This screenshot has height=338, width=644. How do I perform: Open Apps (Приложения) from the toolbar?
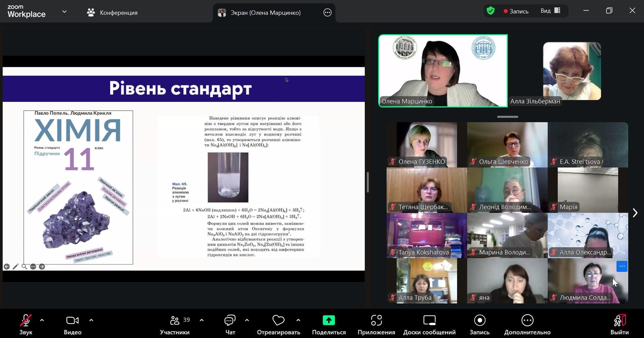pos(376,321)
